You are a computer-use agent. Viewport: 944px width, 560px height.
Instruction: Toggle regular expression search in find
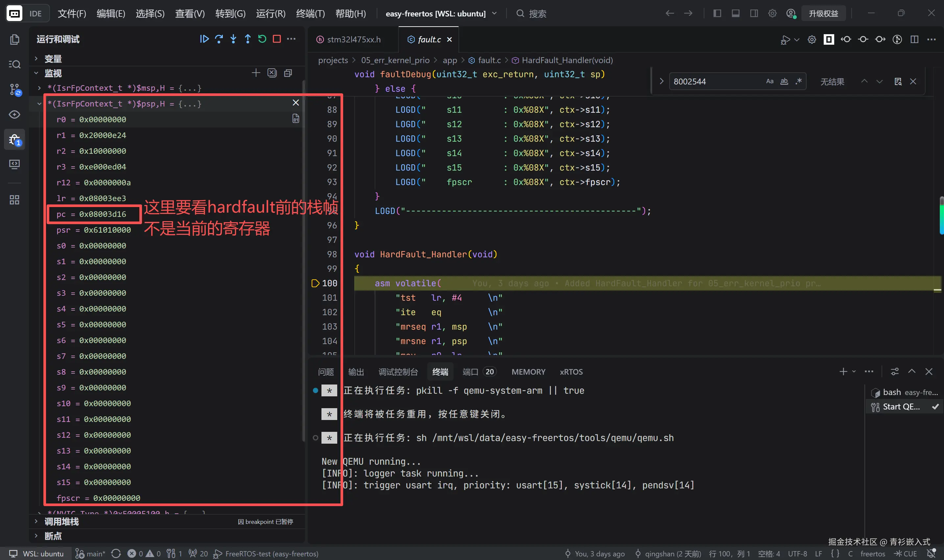pyautogui.click(x=798, y=81)
